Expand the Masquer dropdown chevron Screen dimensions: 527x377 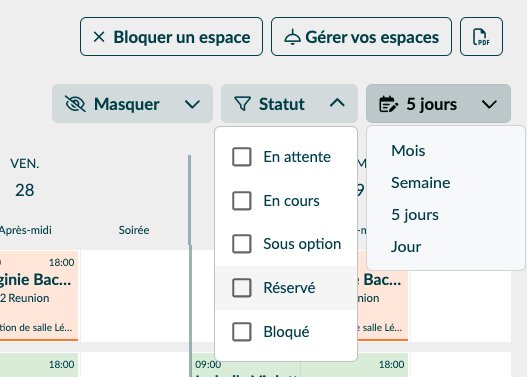click(192, 104)
